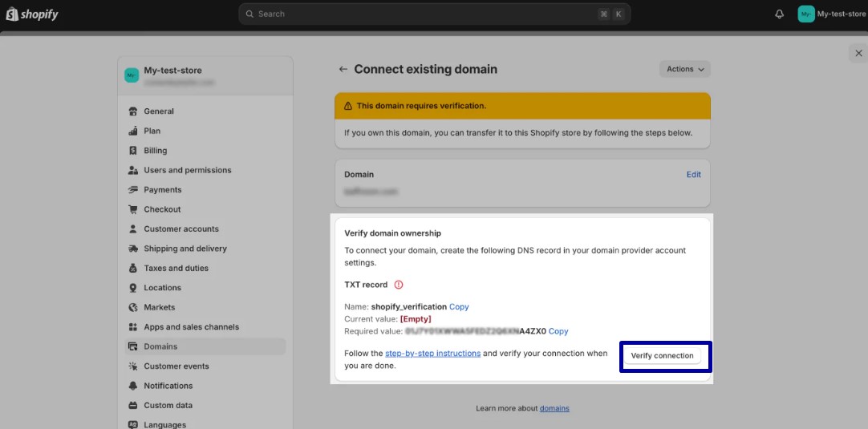Copy the shopify_verification name
Screen dimensions: 868x429
click(x=459, y=306)
